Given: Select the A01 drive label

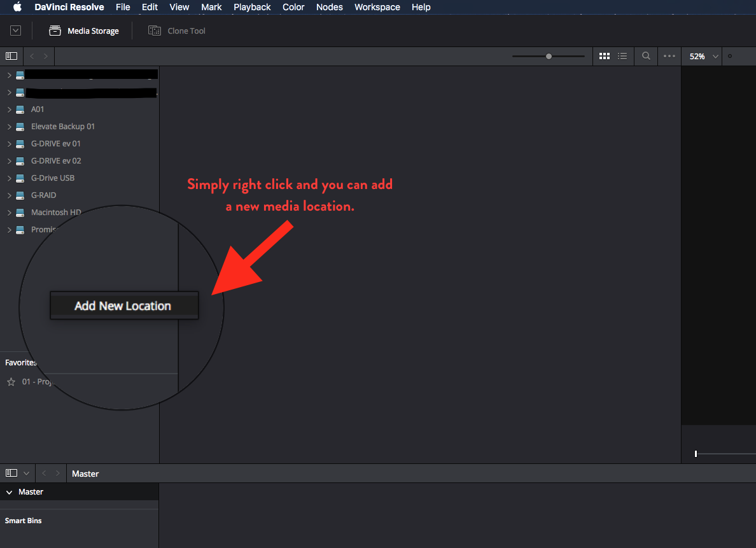Looking at the screenshot, I should pos(38,109).
